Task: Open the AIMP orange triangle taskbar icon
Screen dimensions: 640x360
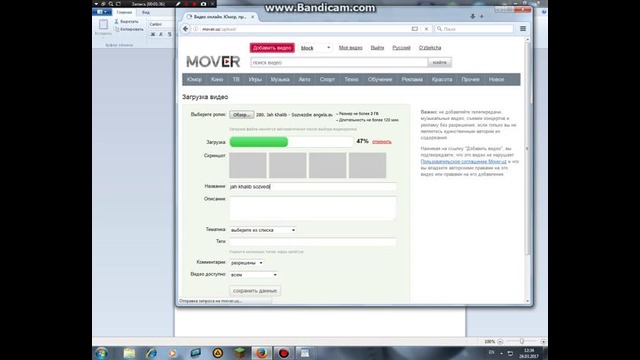Action: click(x=218, y=353)
